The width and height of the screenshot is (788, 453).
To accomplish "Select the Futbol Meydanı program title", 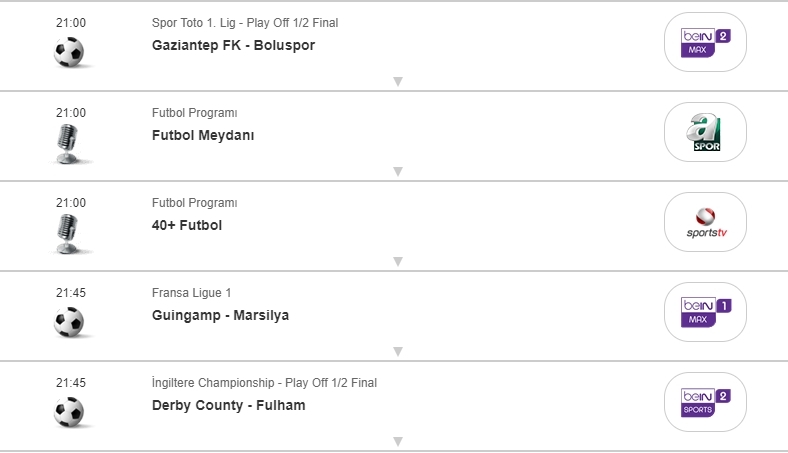I will (203, 136).
